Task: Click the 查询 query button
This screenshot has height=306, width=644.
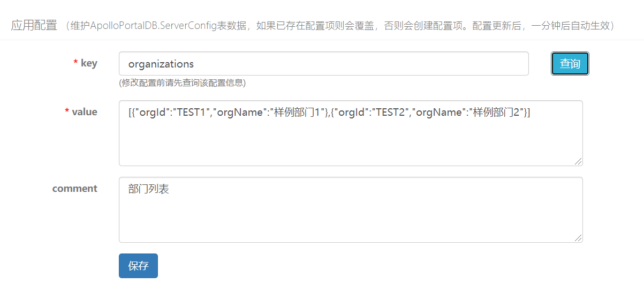Action: coord(570,64)
